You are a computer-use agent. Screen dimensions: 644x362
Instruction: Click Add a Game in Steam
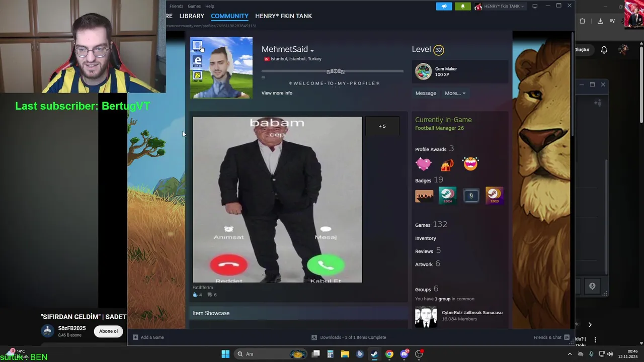148,337
